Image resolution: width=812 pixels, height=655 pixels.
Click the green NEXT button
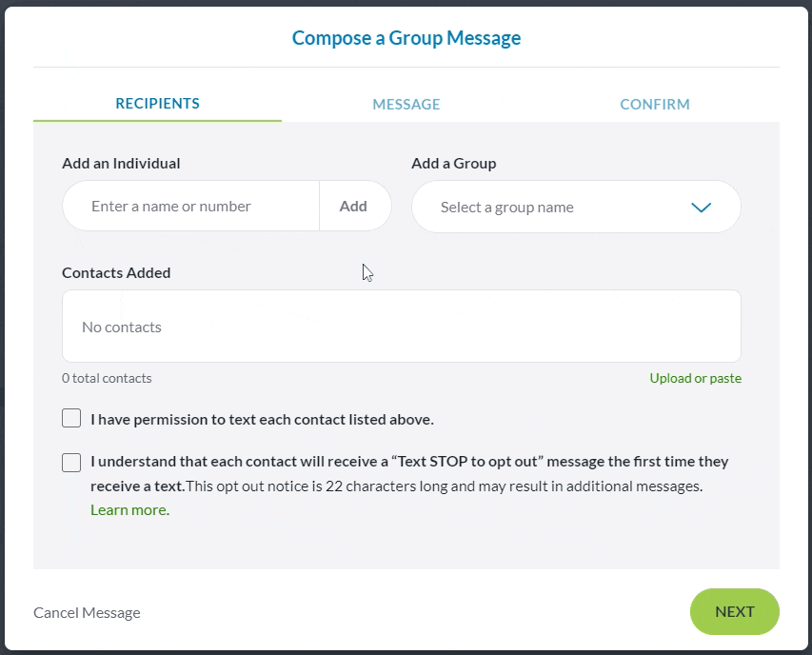734,612
